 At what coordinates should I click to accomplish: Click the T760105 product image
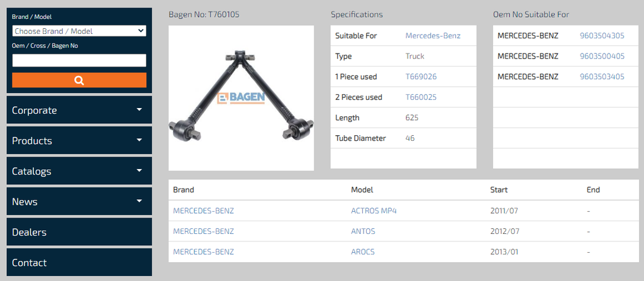(x=241, y=98)
